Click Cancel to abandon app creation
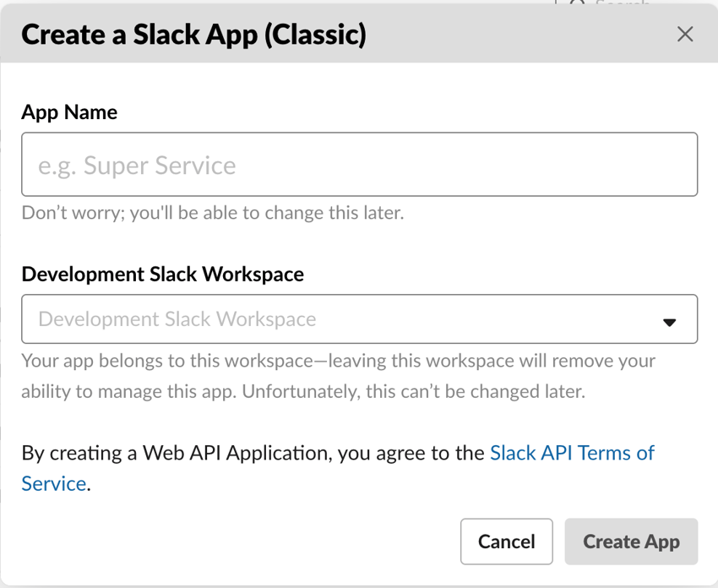Image resolution: width=718 pixels, height=588 pixels. pos(506,542)
